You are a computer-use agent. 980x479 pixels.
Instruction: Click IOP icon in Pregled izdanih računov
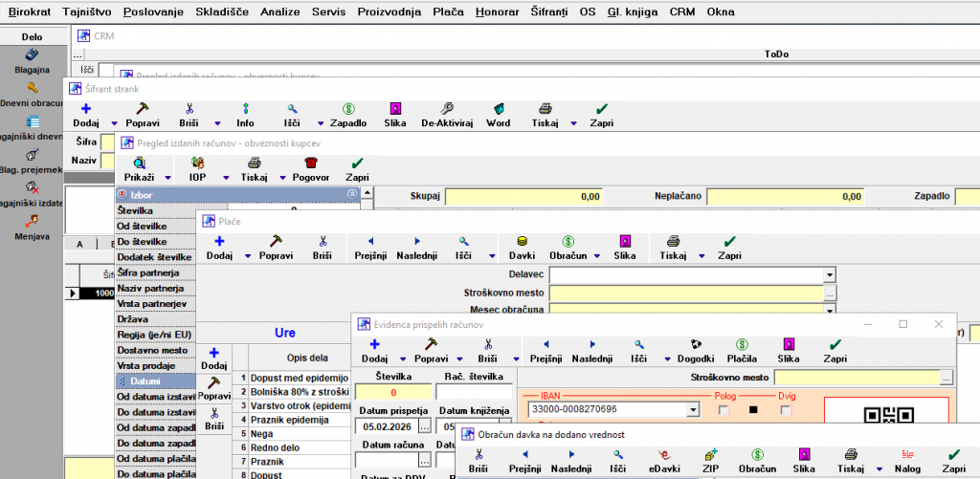point(197,169)
